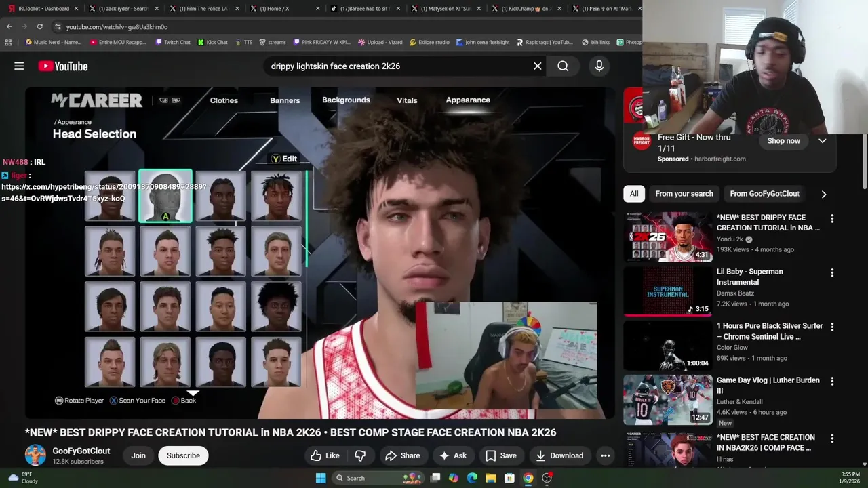Open Eklipse studio bookmark

[429, 42]
